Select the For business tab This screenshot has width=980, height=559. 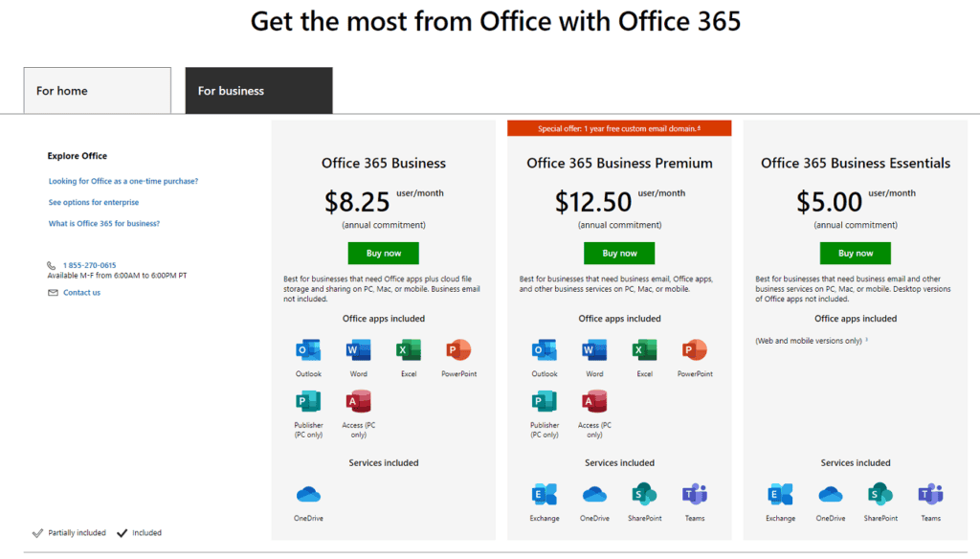tap(258, 91)
